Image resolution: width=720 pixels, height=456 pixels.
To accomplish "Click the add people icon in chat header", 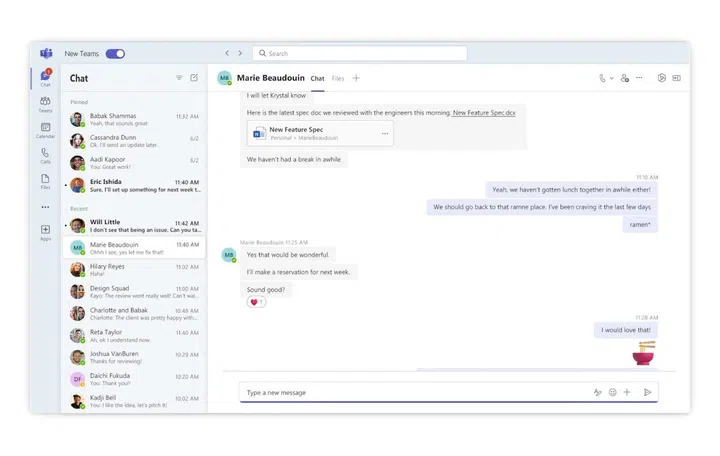I will [625, 78].
